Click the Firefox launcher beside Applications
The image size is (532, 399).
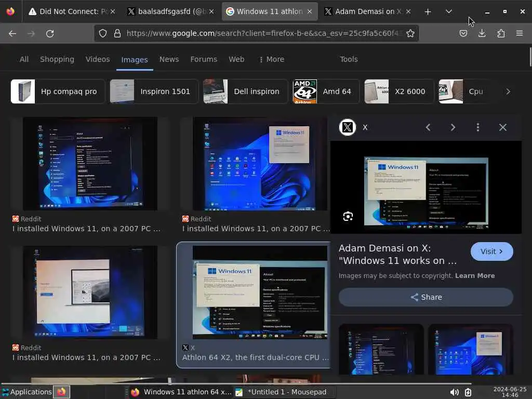61,392
